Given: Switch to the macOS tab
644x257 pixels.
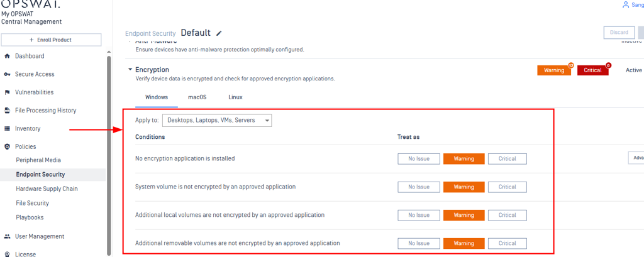Looking at the screenshot, I should pos(197,97).
